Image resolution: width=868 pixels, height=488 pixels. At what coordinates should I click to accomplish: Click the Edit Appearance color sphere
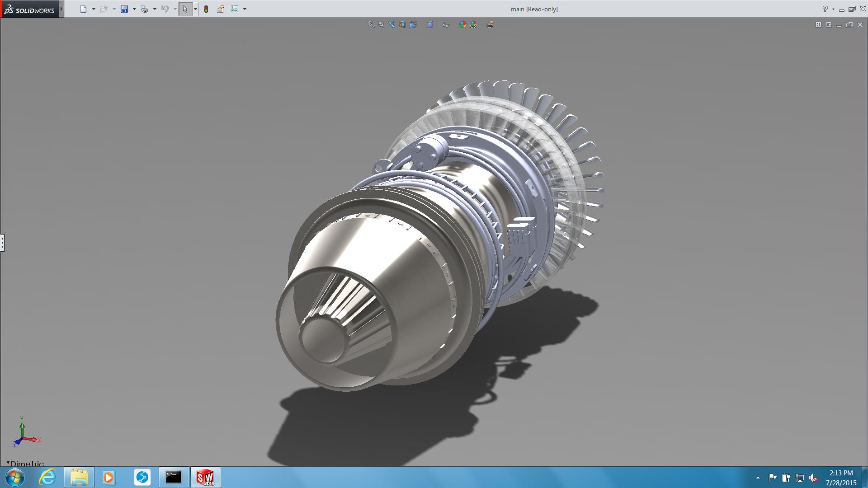(462, 24)
